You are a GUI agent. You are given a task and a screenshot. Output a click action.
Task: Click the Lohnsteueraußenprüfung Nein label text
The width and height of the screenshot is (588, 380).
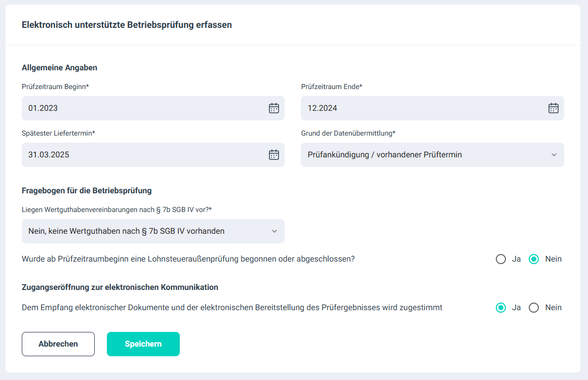[553, 259]
